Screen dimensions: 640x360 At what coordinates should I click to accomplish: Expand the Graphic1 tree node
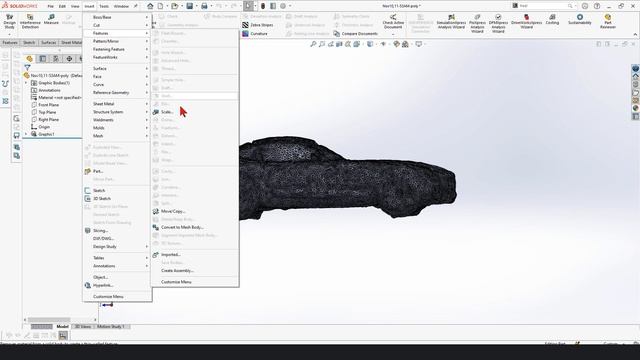(x=27, y=134)
